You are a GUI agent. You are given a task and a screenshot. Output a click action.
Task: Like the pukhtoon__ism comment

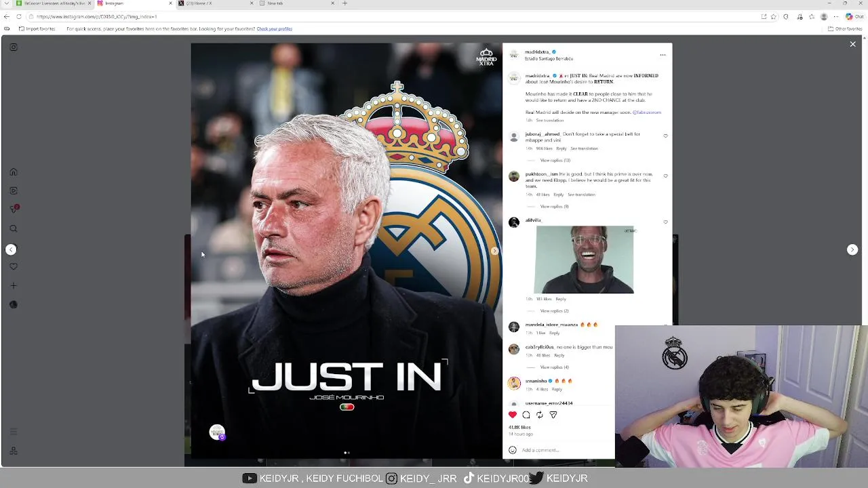click(665, 176)
